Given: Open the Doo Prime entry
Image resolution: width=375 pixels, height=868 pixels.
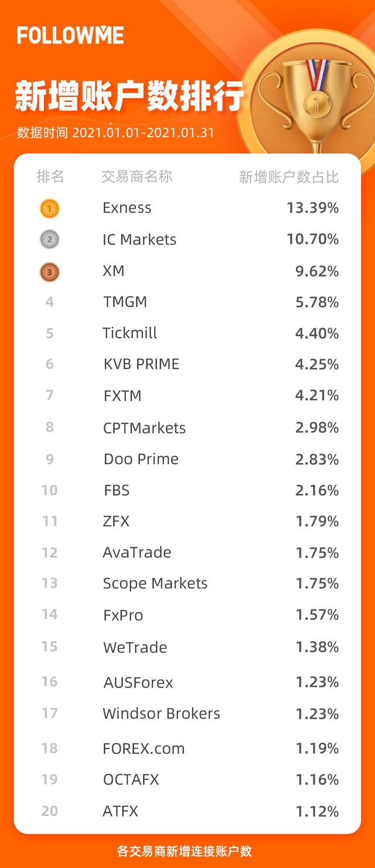Looking at the screenshot, I should pos(141,459).
